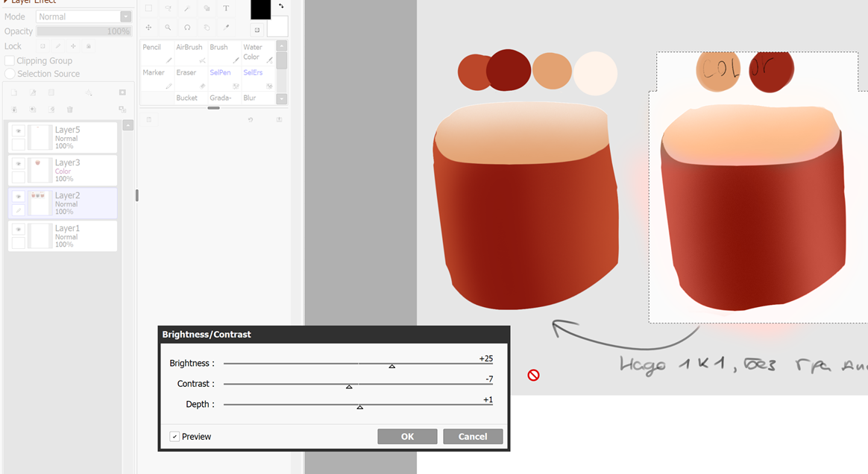The image size is (868, 474).
Task: Click the transparent color icon
Action: [x=257, y=30]
